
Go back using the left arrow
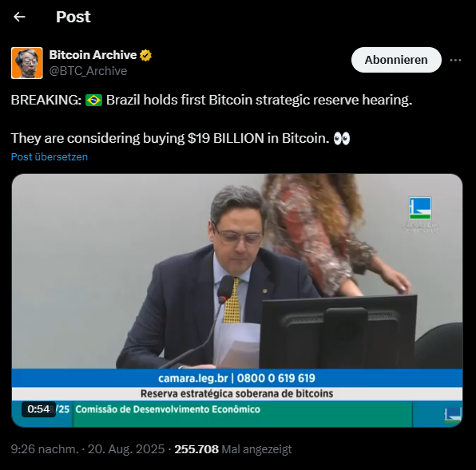pyautogui.click(x=19, y=17)
